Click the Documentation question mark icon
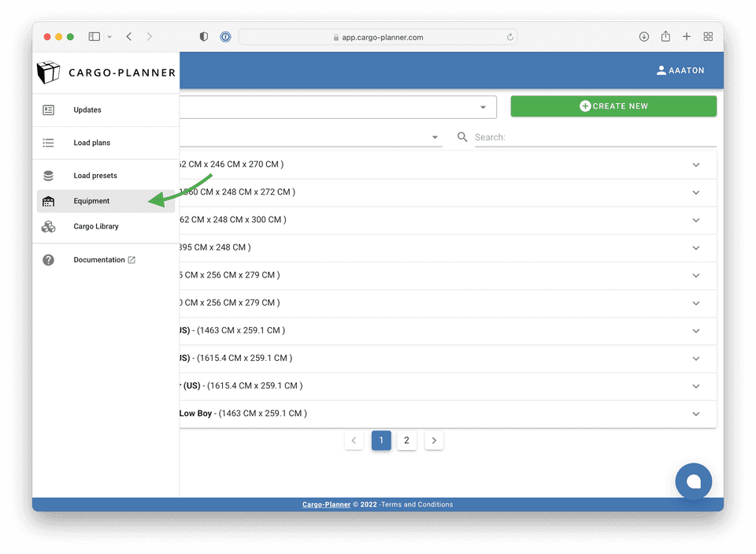This screenshot has height=554, width=756. (x=49, y=260)
